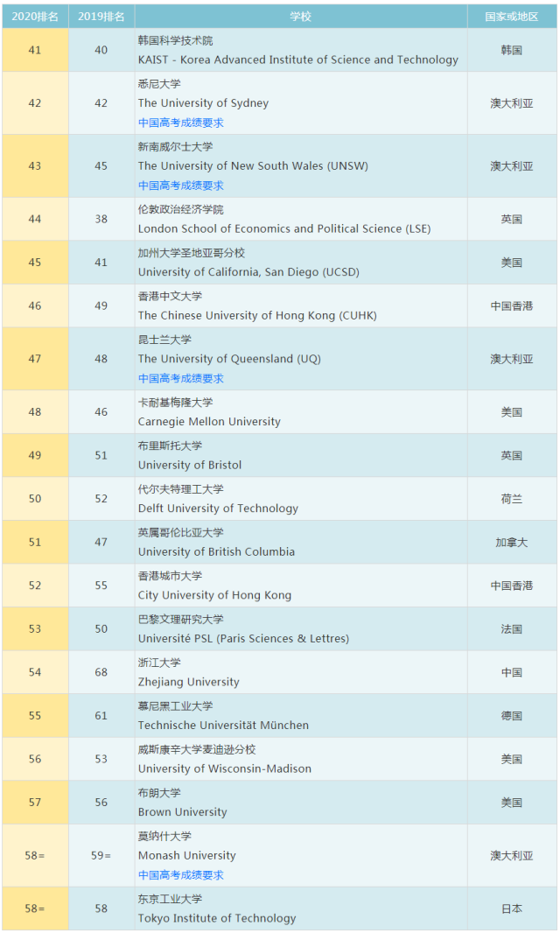Select Carnegie Mellon University text
The image size is (560, 933).
tap(209, 422)
